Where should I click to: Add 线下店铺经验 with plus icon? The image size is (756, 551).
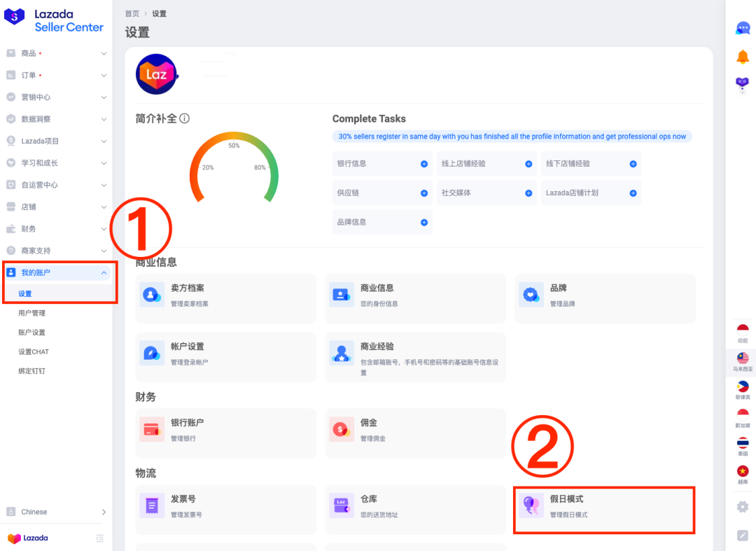(633, 164)
